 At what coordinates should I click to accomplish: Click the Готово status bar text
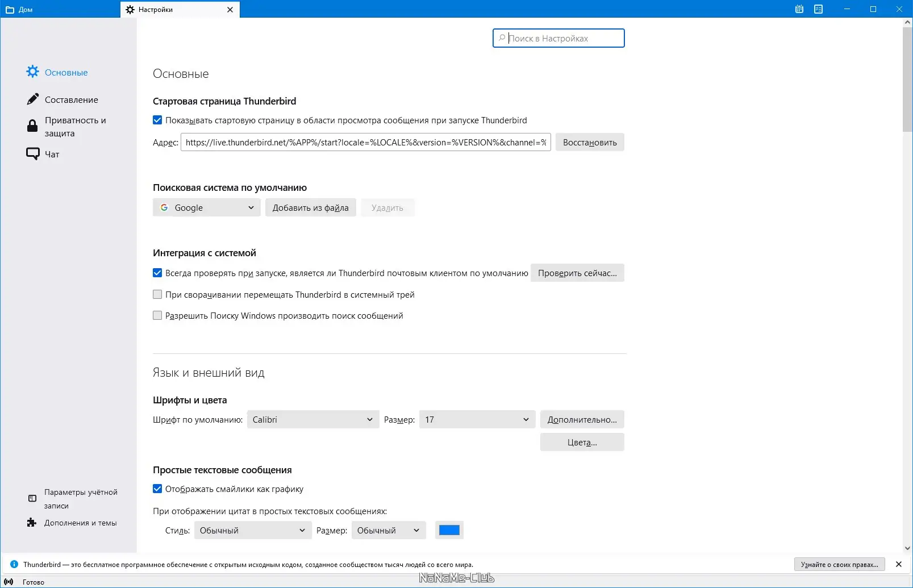click(x=34, y=582)
